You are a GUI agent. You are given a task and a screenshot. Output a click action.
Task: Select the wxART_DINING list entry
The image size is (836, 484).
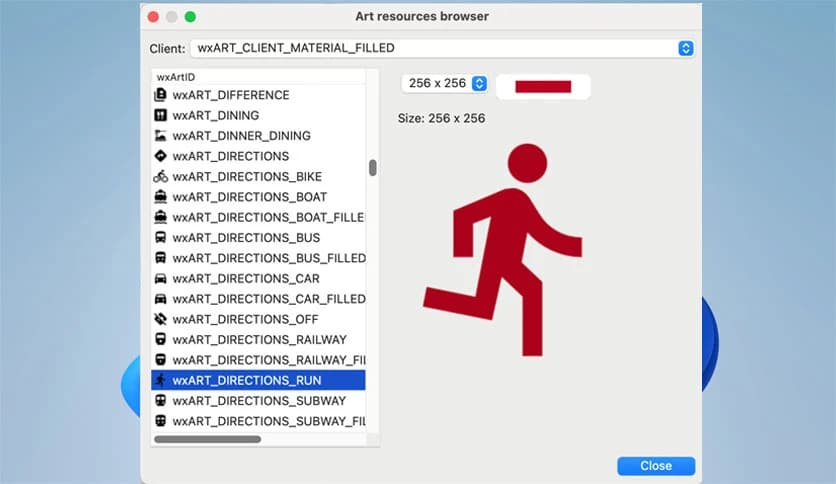click(x=216, y=115)
